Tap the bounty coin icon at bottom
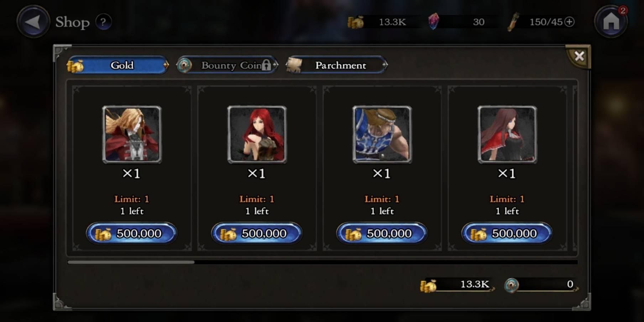Viewport: 644px width, 322px height. click(x=512, y=285)
